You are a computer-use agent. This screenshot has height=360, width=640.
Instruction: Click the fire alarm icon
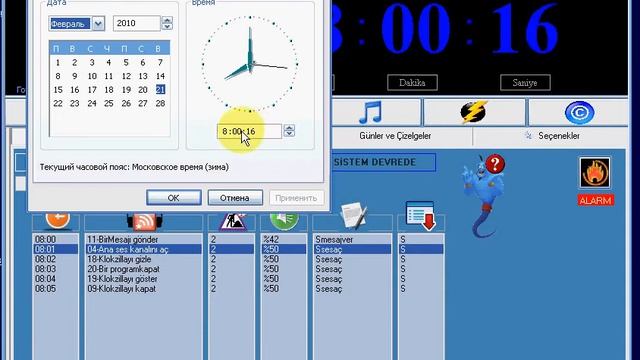[x=595, y=173]
